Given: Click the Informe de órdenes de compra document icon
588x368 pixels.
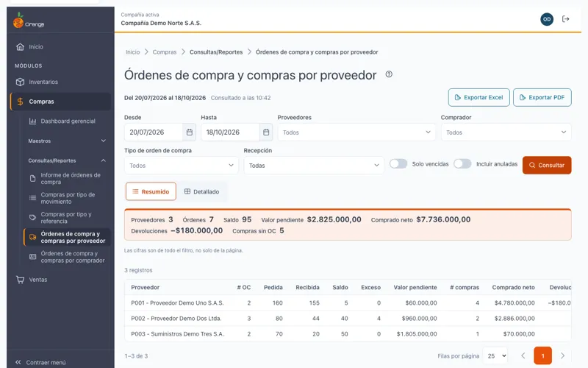Looking at the screenshot, I should coord(32,178).
